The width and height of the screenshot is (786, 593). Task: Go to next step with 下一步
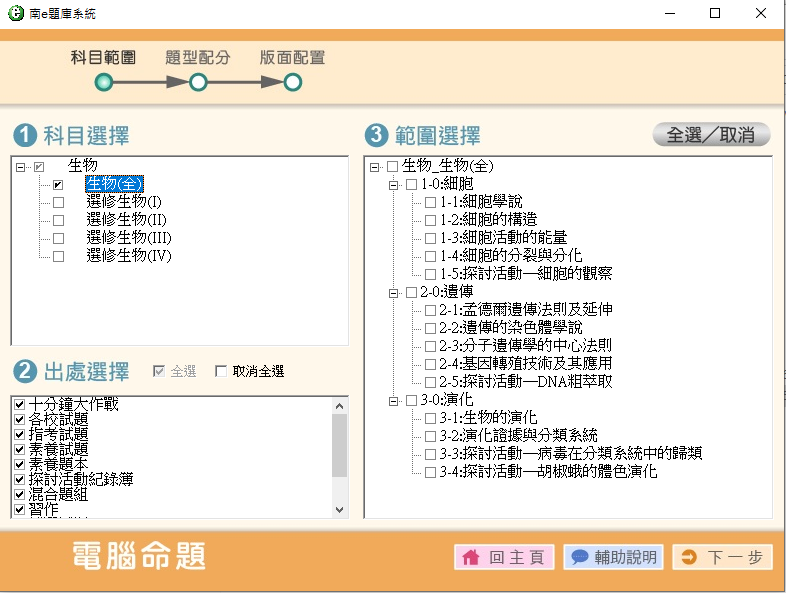point(723,557)
